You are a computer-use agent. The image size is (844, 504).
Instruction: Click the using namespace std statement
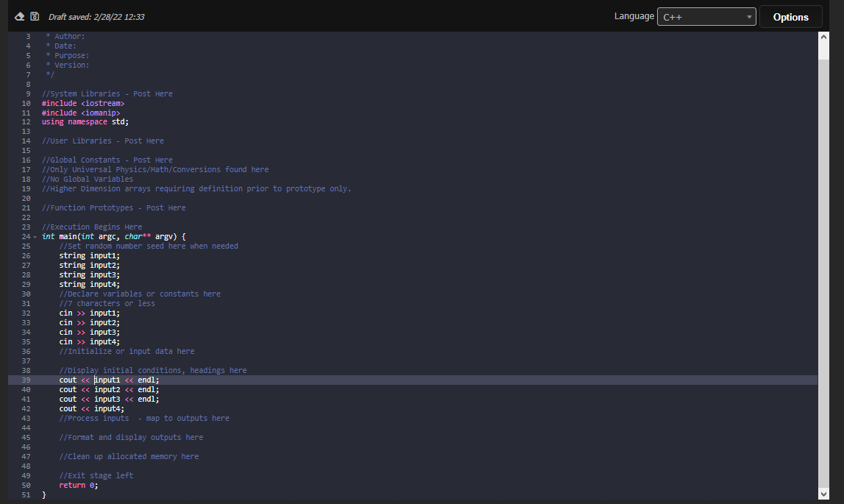pos(86,121)
